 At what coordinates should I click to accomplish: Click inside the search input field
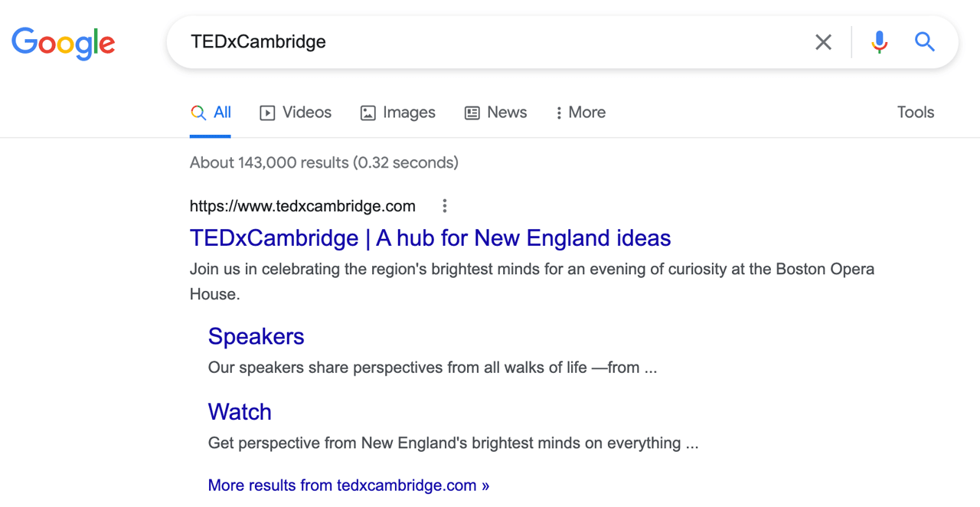click(x=490, y=42)
